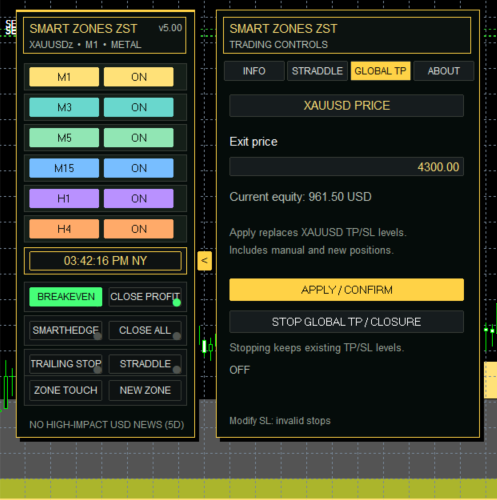Click 'Stopping keeps existing TP/SL levels.' note
The image size is (497, 500).
pyautogui.click(x=317, y=348)
